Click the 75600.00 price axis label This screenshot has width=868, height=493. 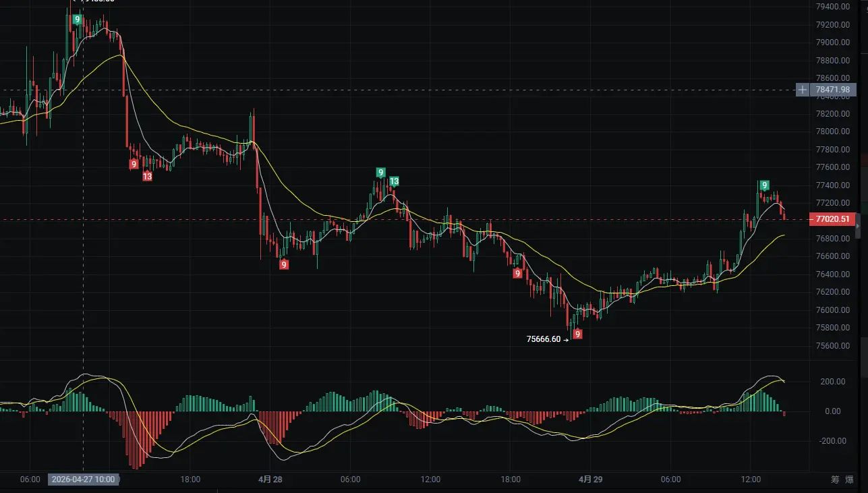832,346
